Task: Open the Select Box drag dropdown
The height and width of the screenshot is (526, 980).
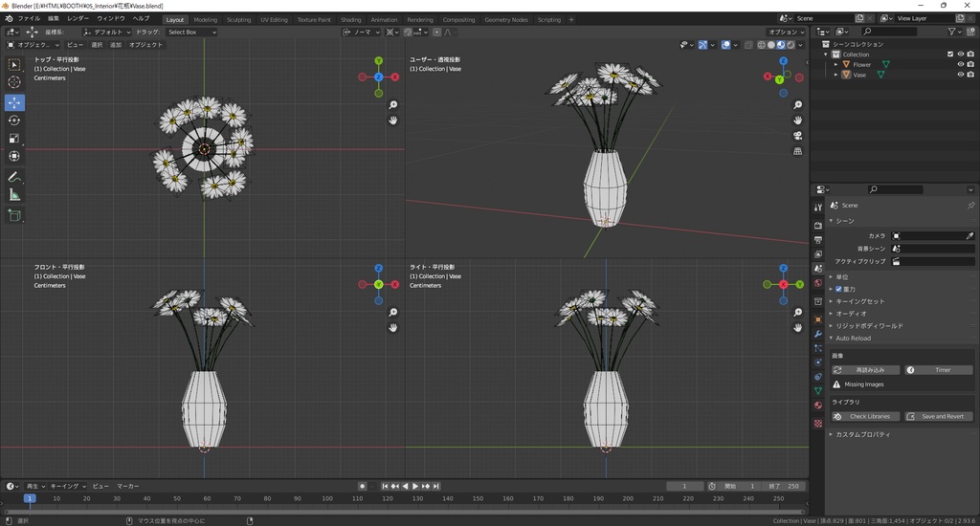Action: pos(190,32)
